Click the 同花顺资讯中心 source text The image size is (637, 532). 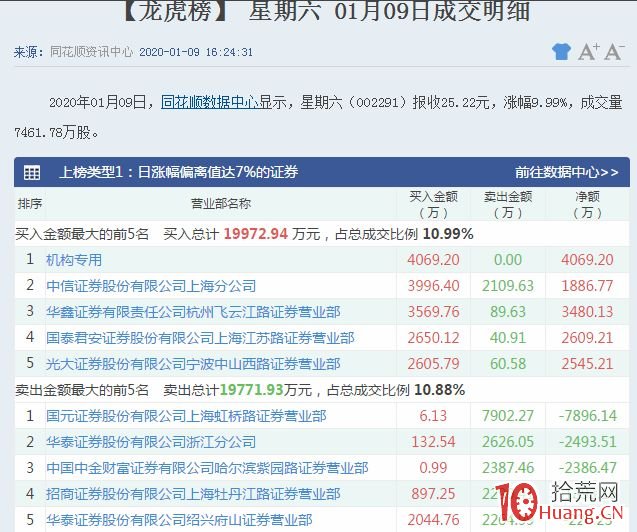(91, 52)
